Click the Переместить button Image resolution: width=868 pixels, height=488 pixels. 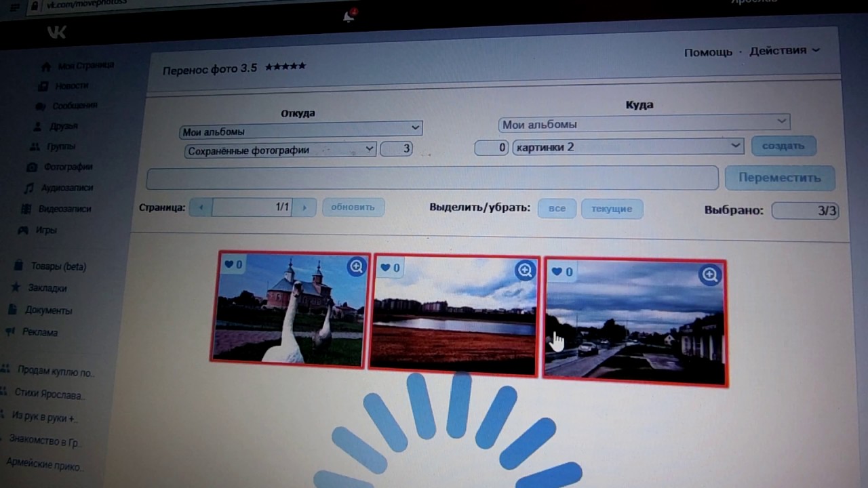point(780,178)
